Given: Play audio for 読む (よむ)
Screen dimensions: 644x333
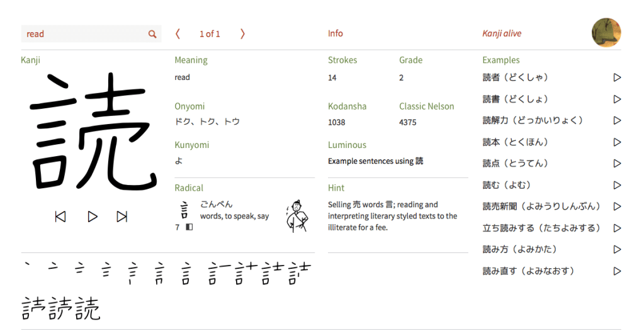Looking at the screenshot, I should (x=617, y=185).
